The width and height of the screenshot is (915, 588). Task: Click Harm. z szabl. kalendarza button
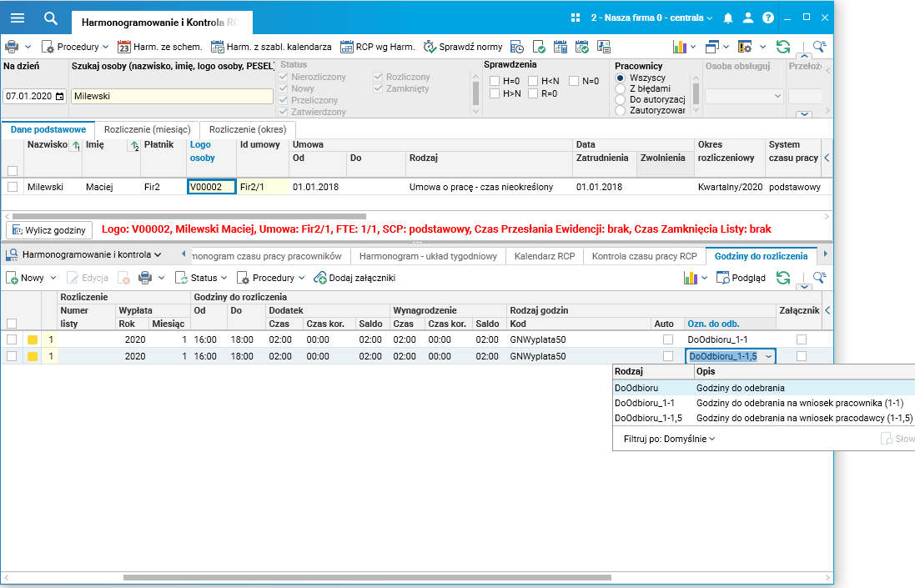(x=271, y=47)
